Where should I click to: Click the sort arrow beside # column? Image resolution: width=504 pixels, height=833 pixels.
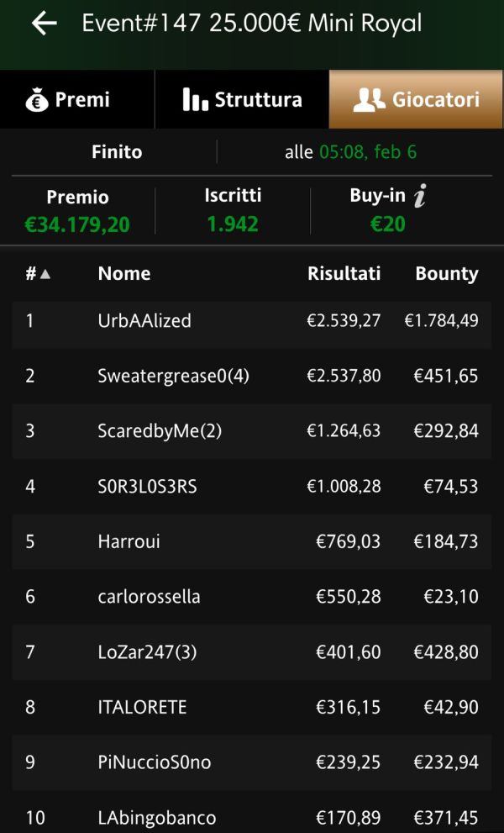45,274
